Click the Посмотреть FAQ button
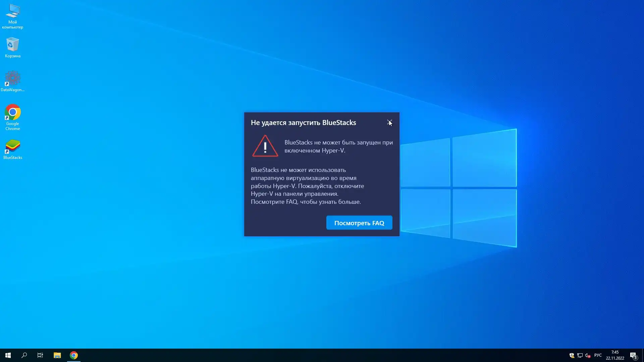644x362 pixels. [x=359, y=223]
